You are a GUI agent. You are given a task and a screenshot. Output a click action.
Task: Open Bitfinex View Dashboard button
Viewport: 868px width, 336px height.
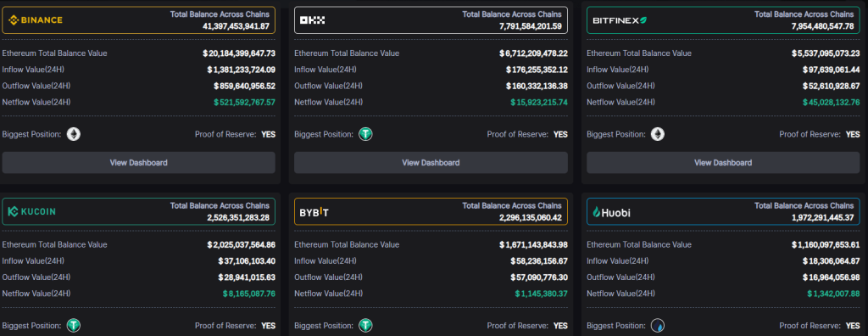[723, 162]
